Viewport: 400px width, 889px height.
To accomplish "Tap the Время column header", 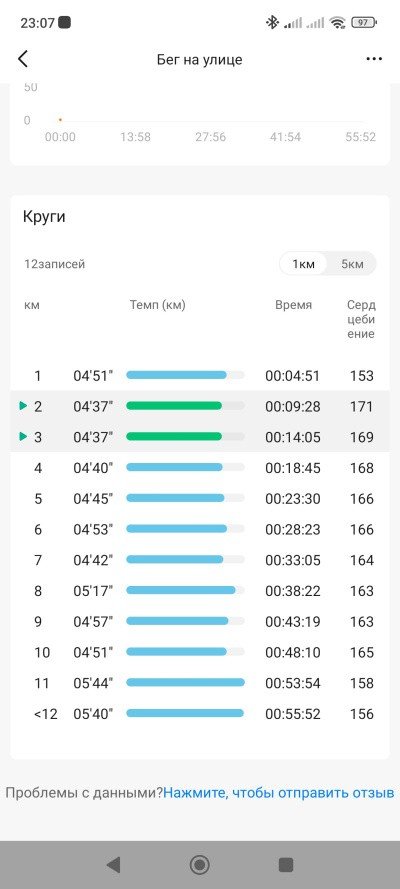I will (x=293, y=305).
